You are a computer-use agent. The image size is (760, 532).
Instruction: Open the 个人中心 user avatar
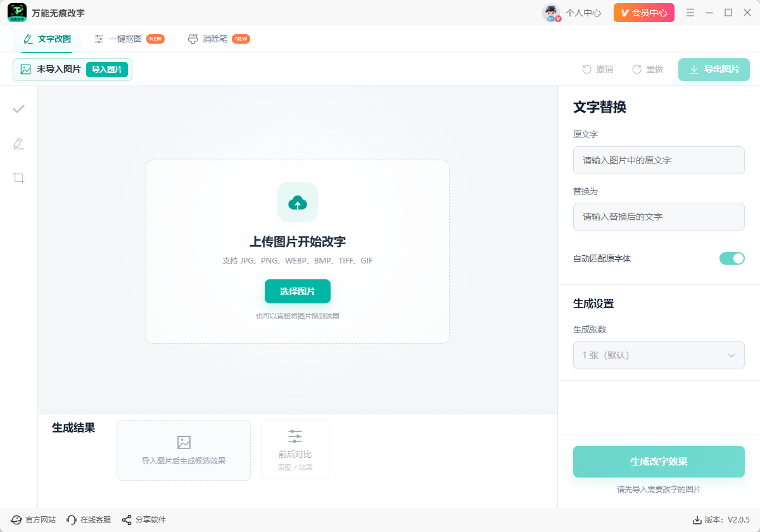[552, 13]
